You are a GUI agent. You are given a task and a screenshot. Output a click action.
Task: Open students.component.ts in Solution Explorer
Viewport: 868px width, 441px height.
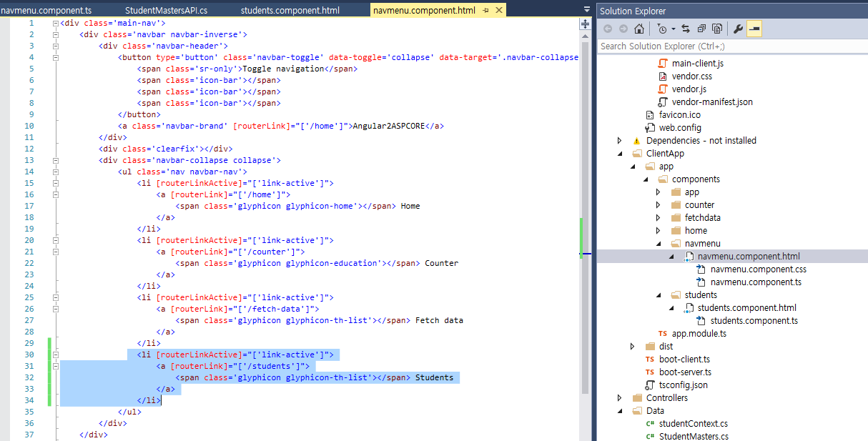point(754,321)
